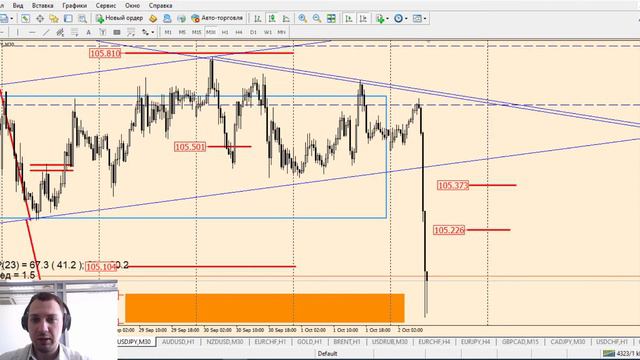Screen dimensions: 640x360
Task: Toggle chart shift icon
Action: (x=363, y=18)
